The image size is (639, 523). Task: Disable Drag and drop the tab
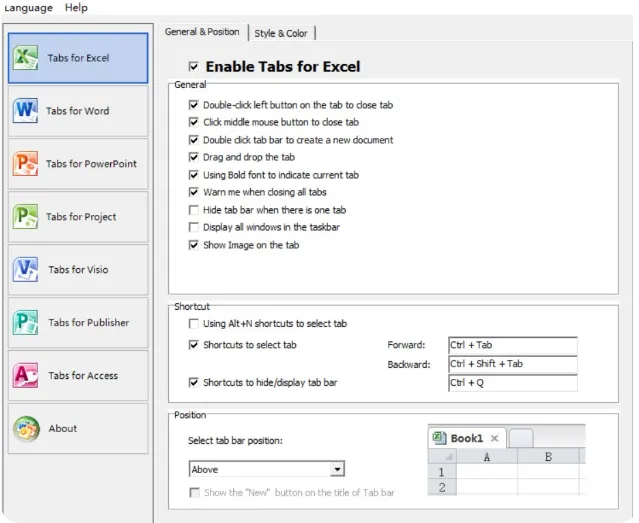click(x=194, y=157)
